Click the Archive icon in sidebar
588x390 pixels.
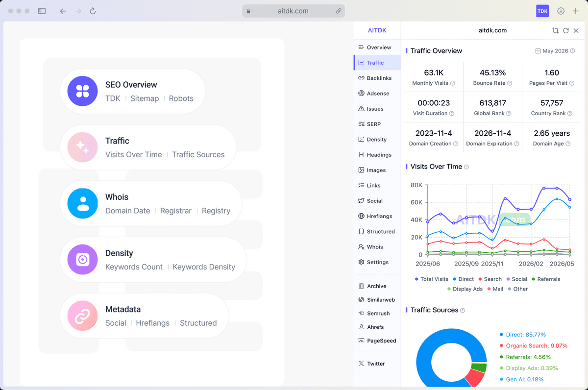361,286
